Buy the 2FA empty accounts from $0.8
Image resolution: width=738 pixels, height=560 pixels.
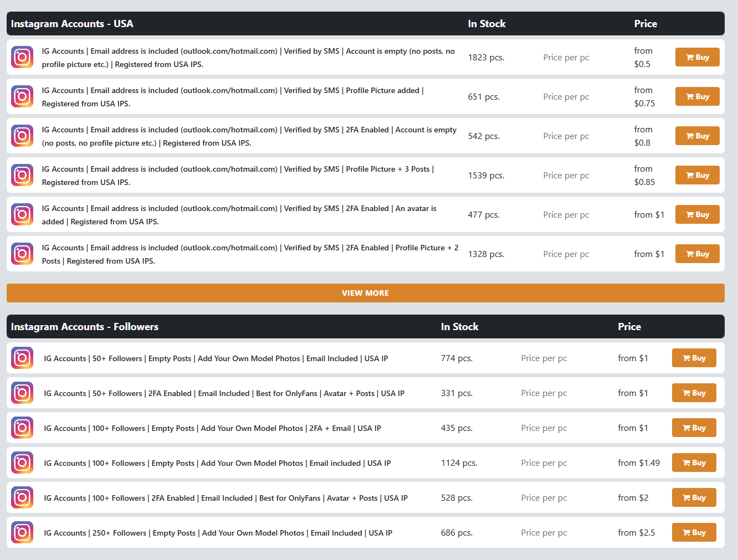(x=697, y=136)
